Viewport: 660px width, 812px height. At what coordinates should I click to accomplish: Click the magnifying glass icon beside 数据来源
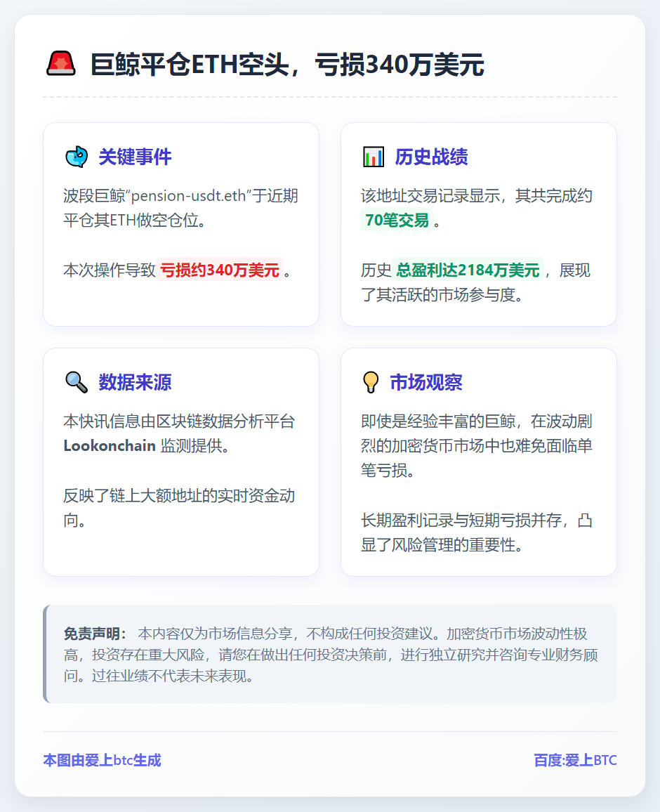point(77,382)
